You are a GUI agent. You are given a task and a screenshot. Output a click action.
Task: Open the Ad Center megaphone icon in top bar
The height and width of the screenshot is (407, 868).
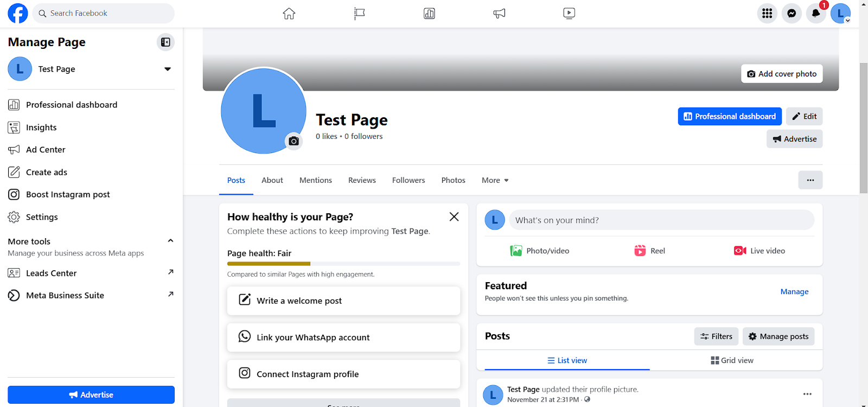499,13
